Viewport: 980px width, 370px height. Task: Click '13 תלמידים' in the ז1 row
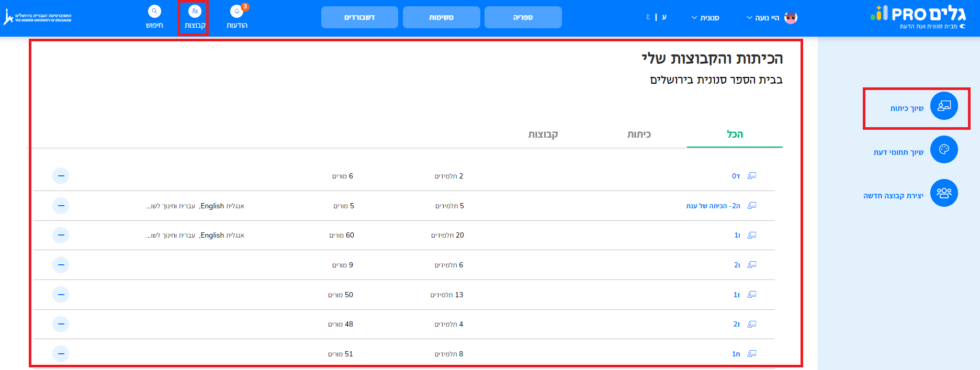coord(447,295)
